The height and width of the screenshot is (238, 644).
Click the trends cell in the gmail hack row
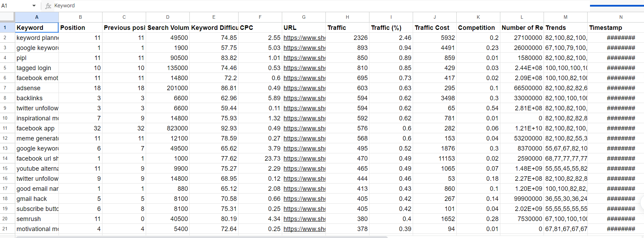pos(565,198)
